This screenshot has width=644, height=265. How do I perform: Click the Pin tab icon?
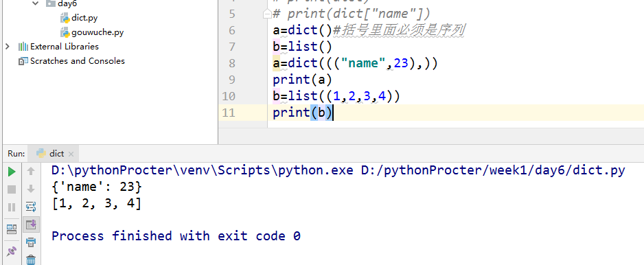[12, 251]
